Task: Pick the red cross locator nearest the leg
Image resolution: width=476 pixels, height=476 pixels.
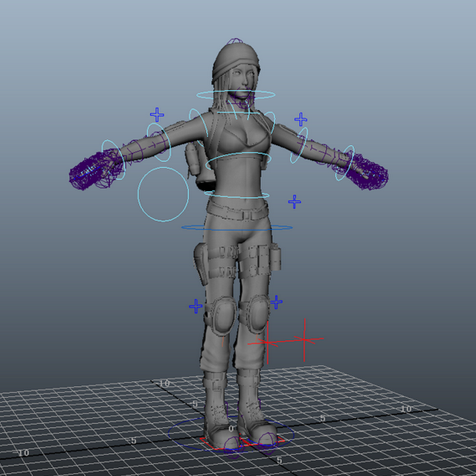Action: tap(268, 342)
